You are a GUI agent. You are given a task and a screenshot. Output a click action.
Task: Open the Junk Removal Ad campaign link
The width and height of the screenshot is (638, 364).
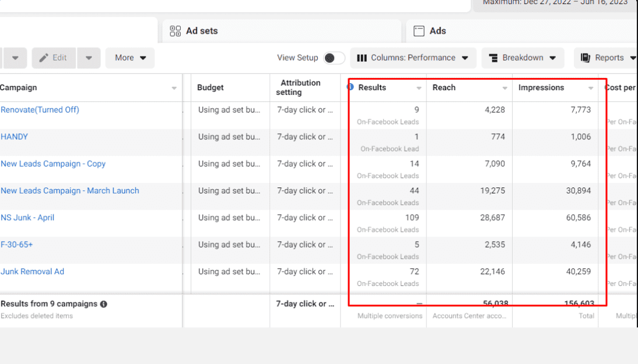(32, 271)
